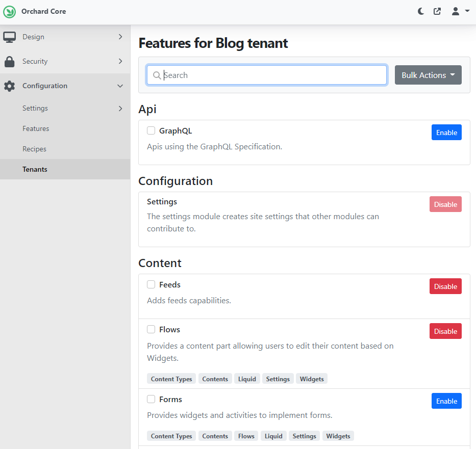Click the Content Types tag under Forms
The height and width of the screenshot is (449, 476).
[171, 436]
